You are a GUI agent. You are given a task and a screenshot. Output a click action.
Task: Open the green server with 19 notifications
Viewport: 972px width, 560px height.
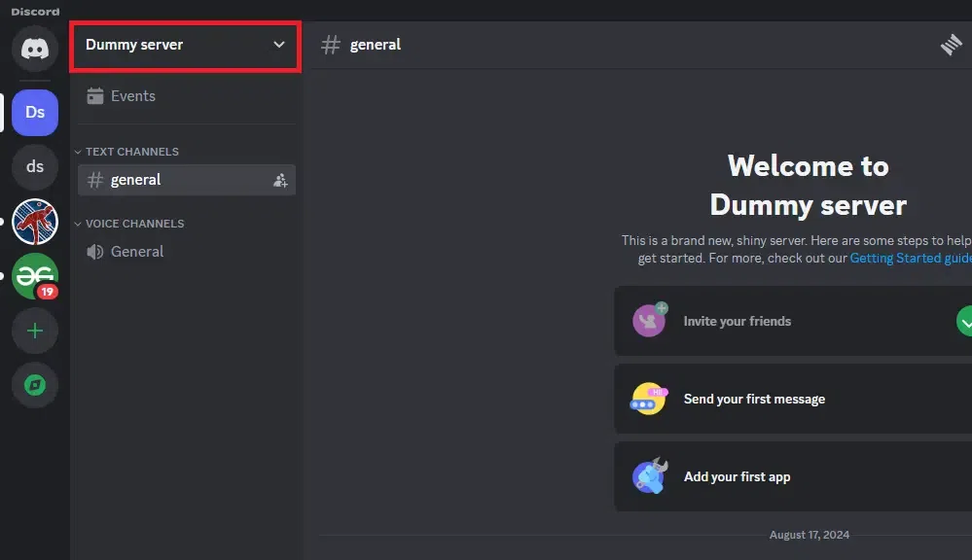point(35,276)
